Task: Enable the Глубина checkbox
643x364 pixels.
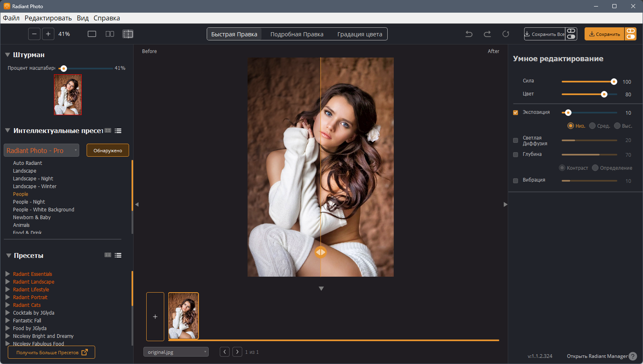Action: [516, 155]
